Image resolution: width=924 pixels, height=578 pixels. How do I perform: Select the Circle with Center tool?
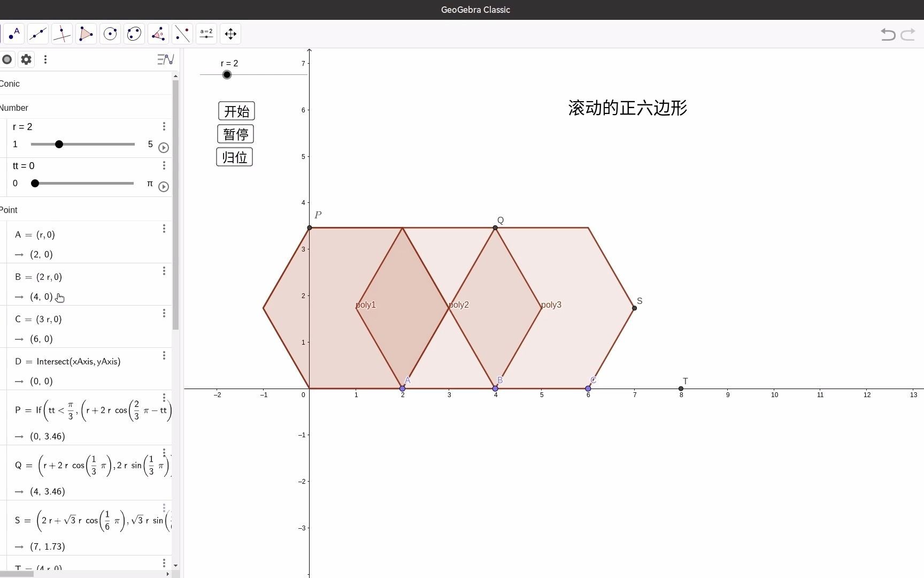(x=110, y=34)
